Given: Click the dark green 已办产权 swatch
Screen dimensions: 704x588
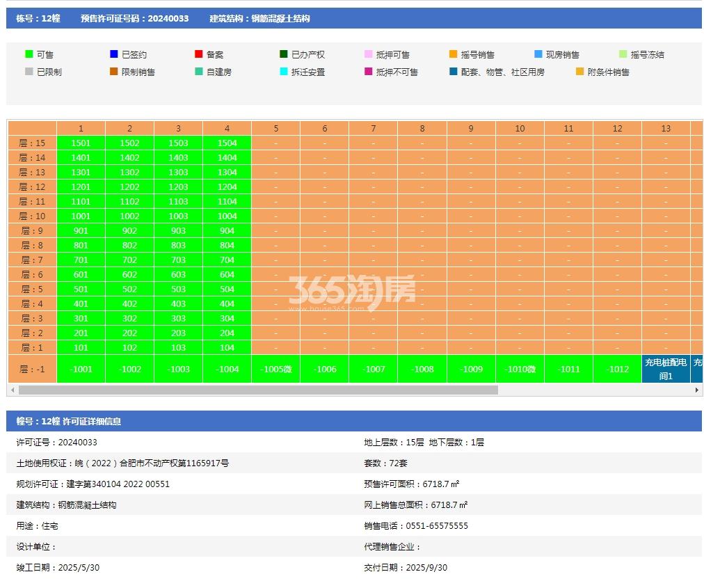Looking at the screenshot, I should [x=284, y=54].
